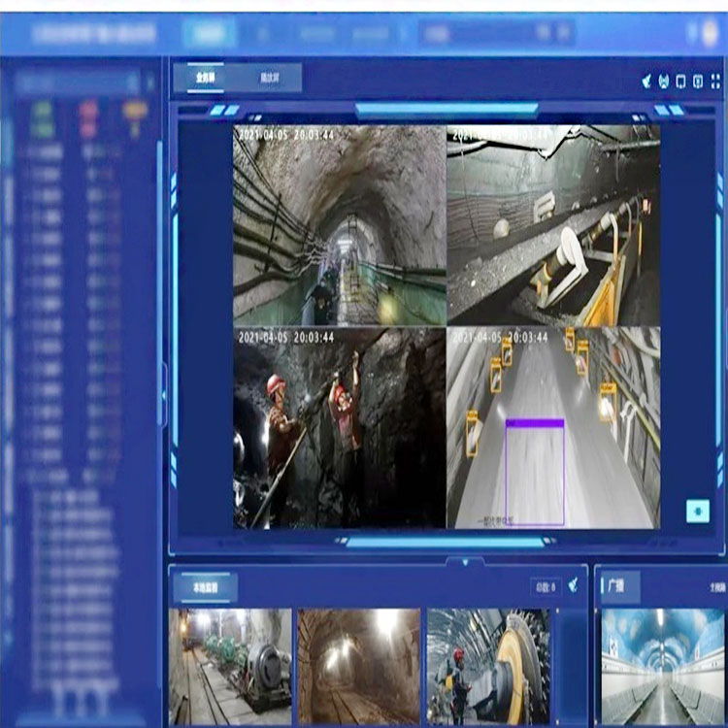
Task: Switch to the second tab above the video grid
Action: (270, 78)
